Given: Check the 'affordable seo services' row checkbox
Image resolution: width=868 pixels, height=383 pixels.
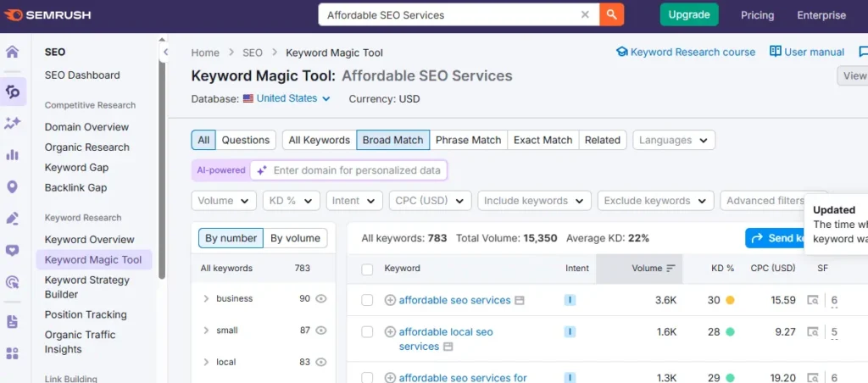Looking at the screenshot, I should pos(367,301).
